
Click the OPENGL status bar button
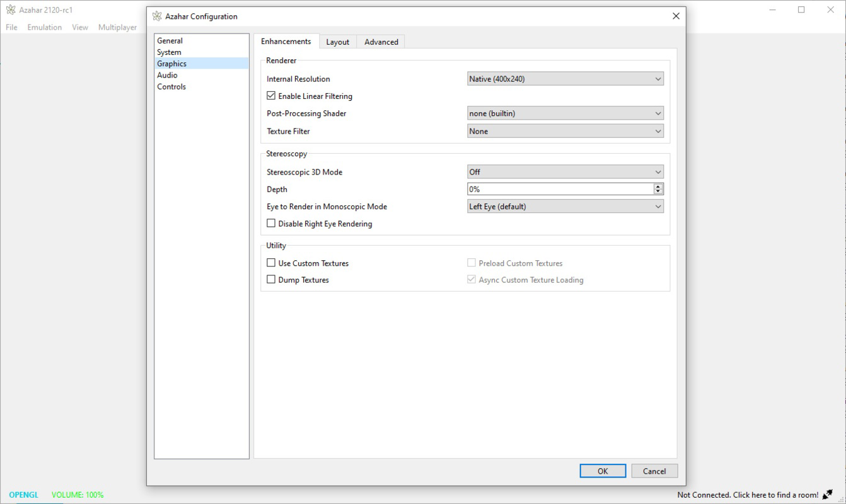[x=24, y=495]
